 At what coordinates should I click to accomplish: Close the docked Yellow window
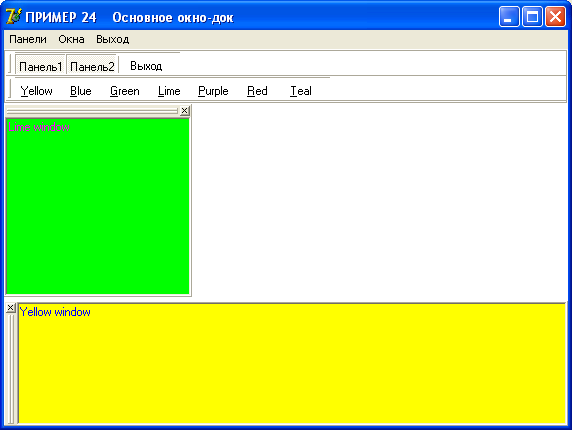point(11,308)
